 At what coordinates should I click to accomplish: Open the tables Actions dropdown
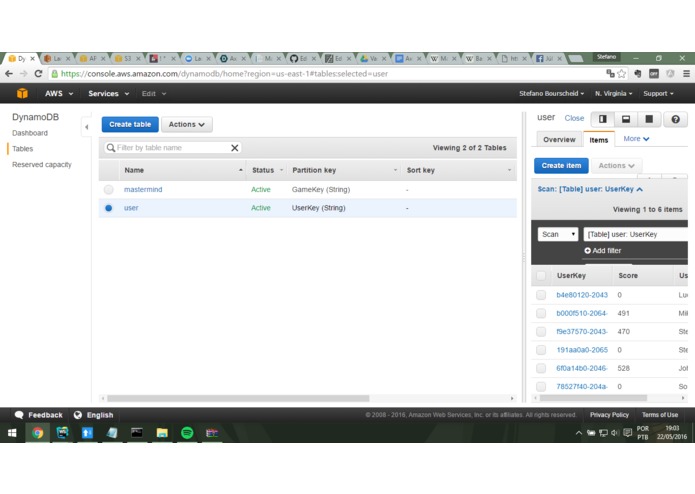click(x=187, y=124)
